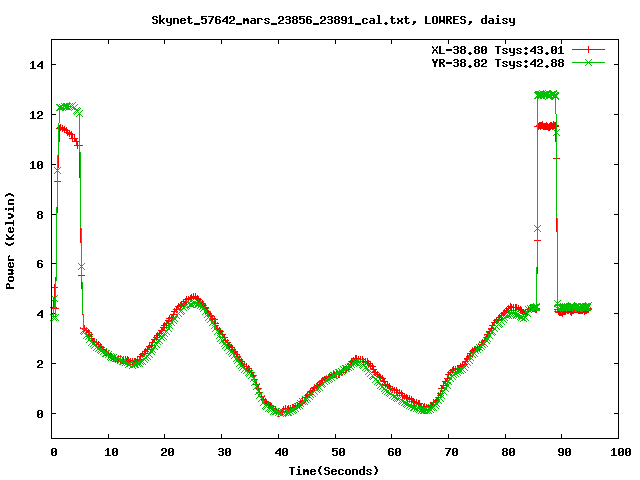Click y-axis tick label 12
Image resolution: width=640 pixels, height=480 pixels.
tap(37, 115)
